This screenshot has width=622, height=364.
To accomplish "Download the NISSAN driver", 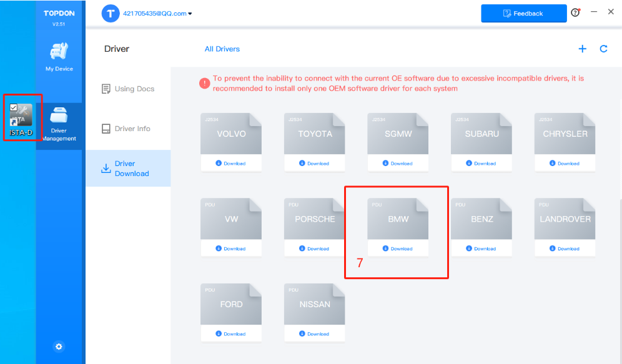I will (x=314, y=334).
